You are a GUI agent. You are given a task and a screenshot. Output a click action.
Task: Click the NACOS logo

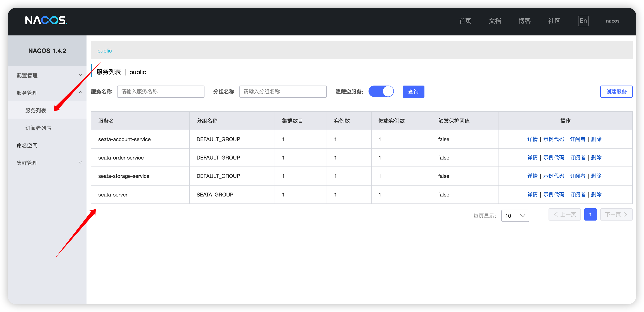point(46,21)
